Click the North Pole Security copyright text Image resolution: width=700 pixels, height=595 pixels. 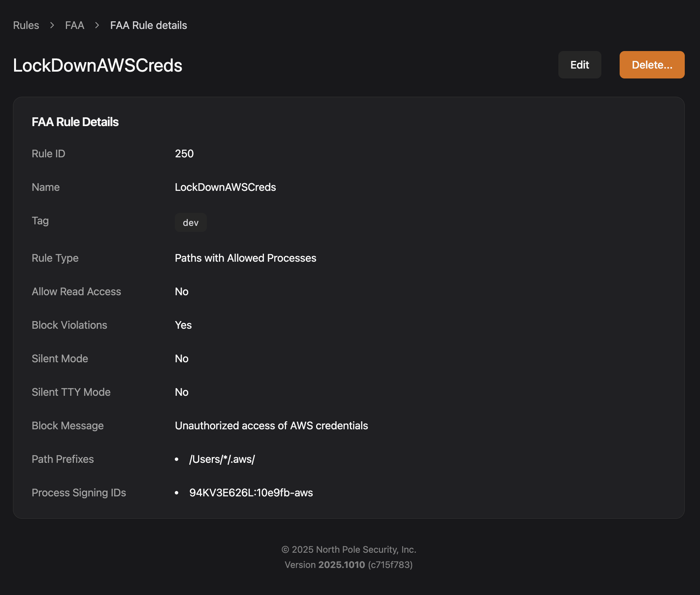348,549
